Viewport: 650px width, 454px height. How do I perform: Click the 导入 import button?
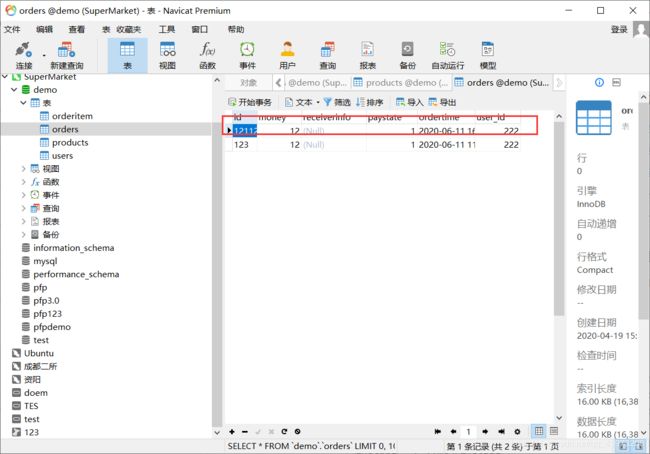pyautogui.click(x=410, y=102)
